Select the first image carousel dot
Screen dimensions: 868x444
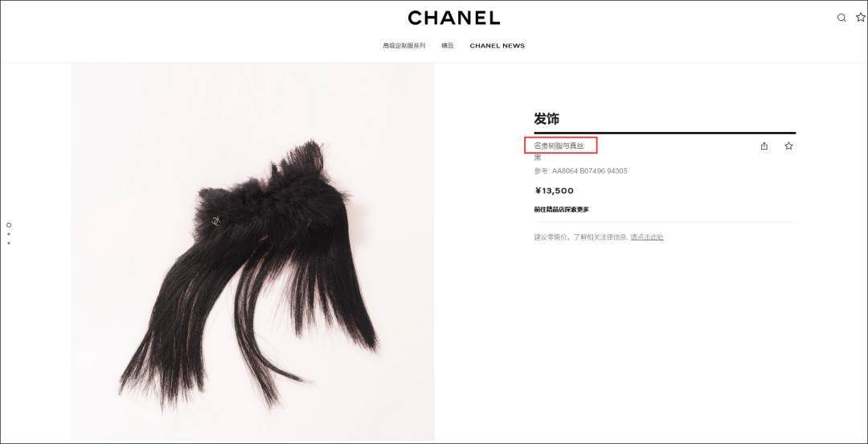point(9,225)
